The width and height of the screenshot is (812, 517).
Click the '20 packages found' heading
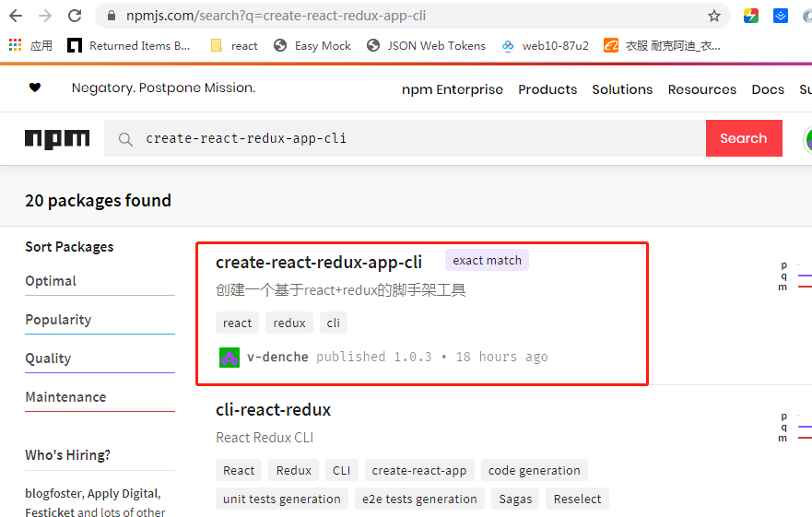tap(98, 201)
